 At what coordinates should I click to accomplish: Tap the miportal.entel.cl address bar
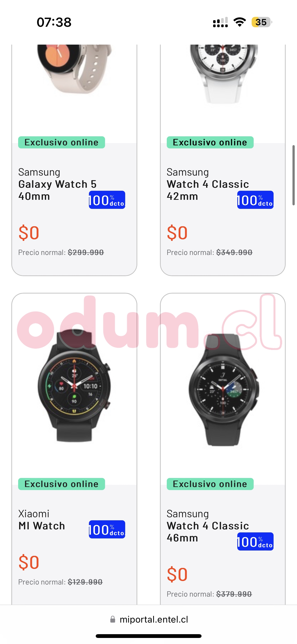(149, 619)
